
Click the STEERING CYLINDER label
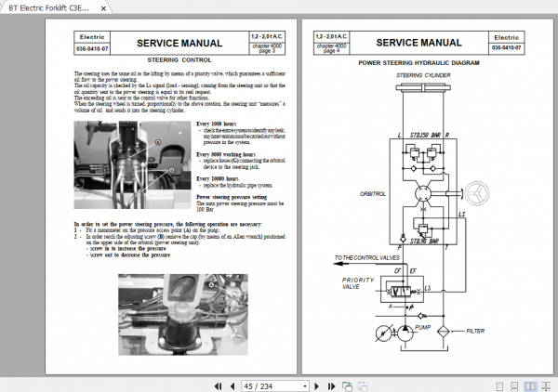pos(423,75)
